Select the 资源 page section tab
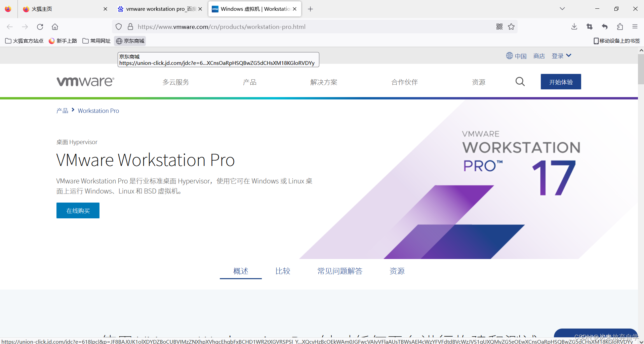Screen dimensions: 644x344 pos(397,271)
